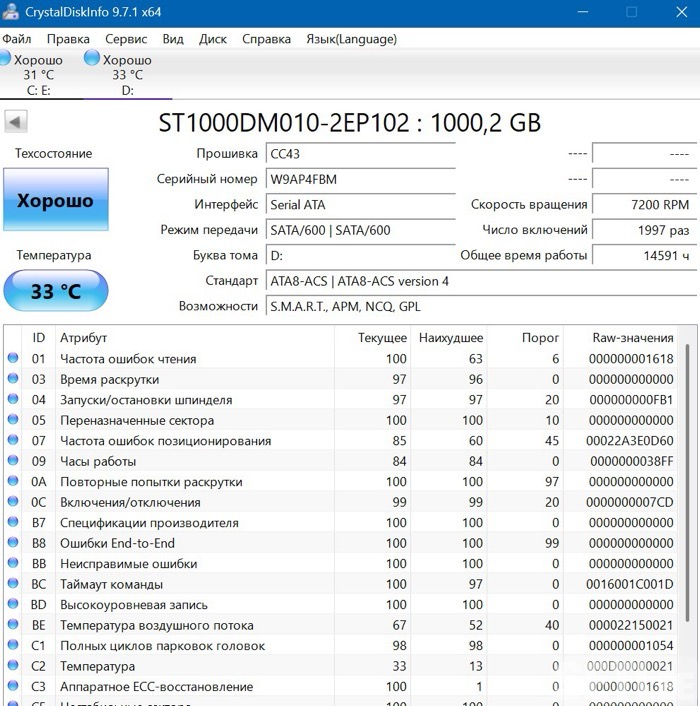
Task: Click blue status dot for attribute C1
Action: 13,645
